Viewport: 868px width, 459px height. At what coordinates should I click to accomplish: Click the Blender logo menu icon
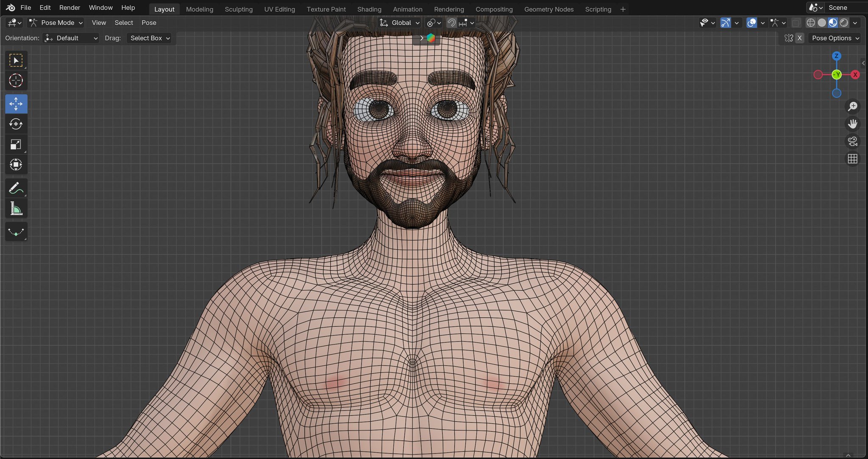(11, 8)
